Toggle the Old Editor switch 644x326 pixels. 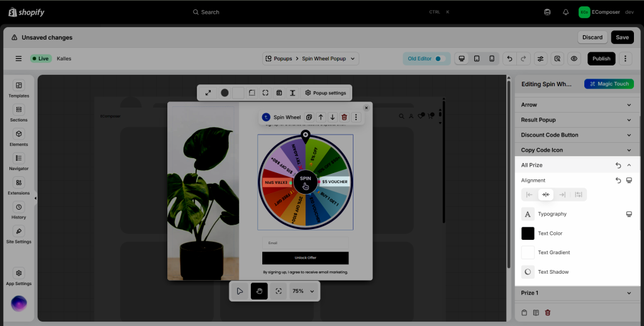pos(440,59)
